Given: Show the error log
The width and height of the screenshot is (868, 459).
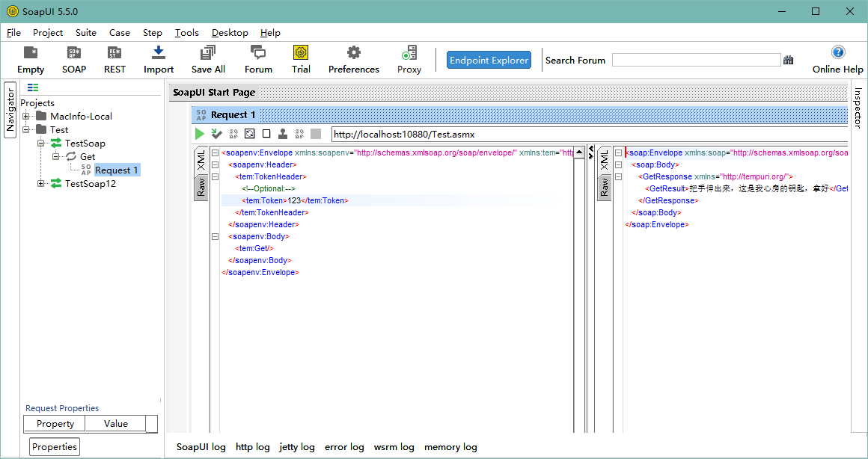Looking at the screenshot, I should 344,447.
